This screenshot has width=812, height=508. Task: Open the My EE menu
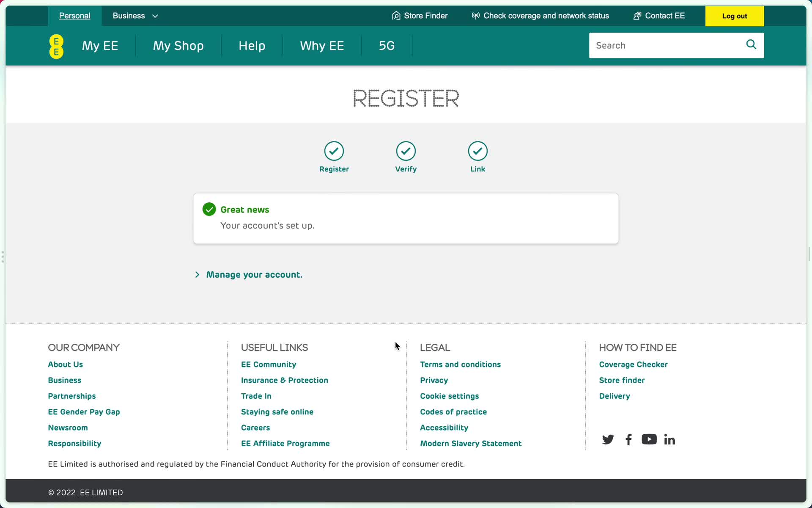pyautogui.click(x=100, y=46)
